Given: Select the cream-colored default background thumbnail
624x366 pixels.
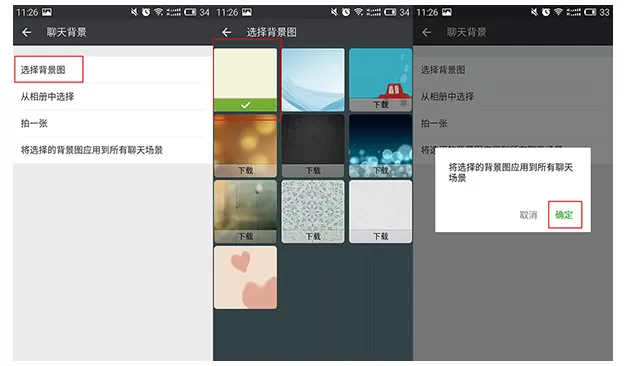Looking at the screenshot, I should (246, 80).
